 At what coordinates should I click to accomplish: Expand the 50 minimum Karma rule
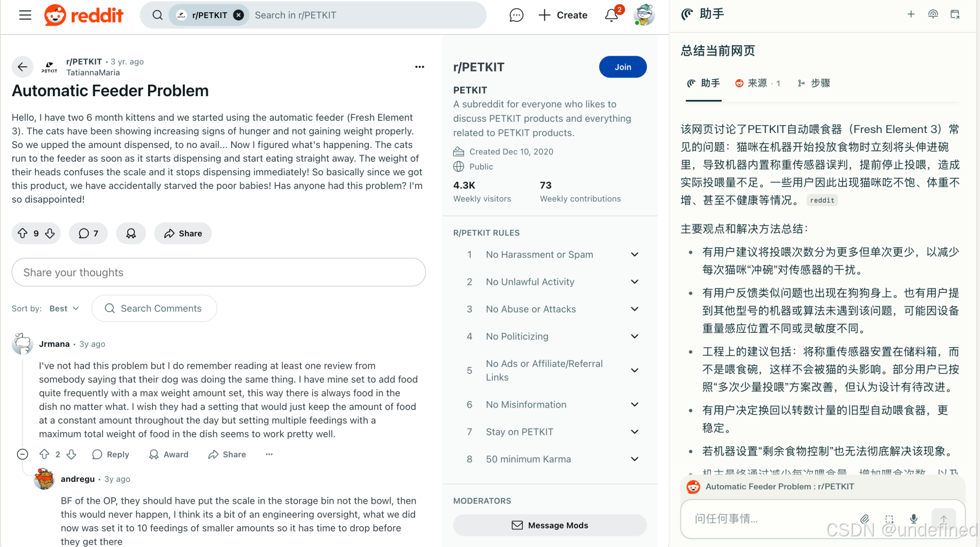click(x=635, y=459)
